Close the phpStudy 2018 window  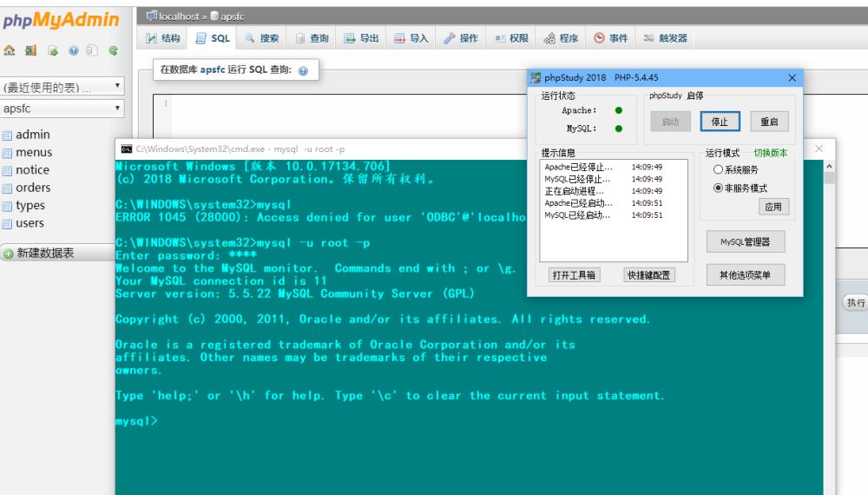(x=792, y=77)
